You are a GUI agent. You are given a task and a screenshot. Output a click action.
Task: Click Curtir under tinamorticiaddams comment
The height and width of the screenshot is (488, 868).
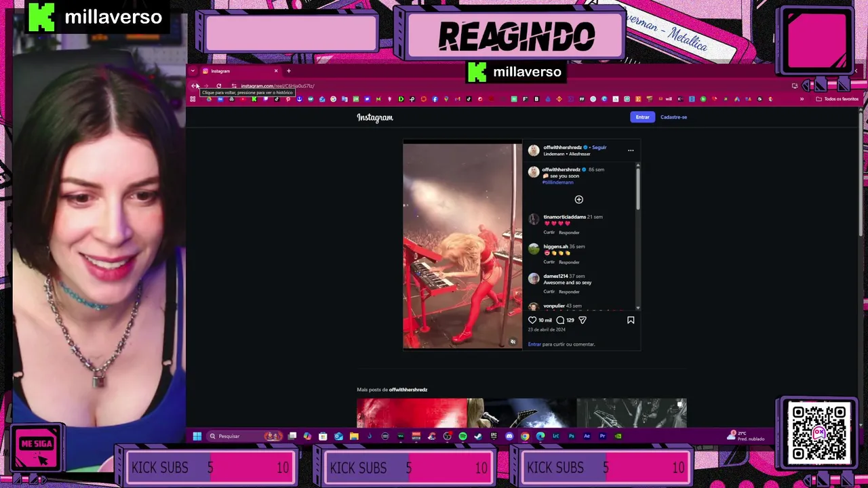click(x=549, y=232)
